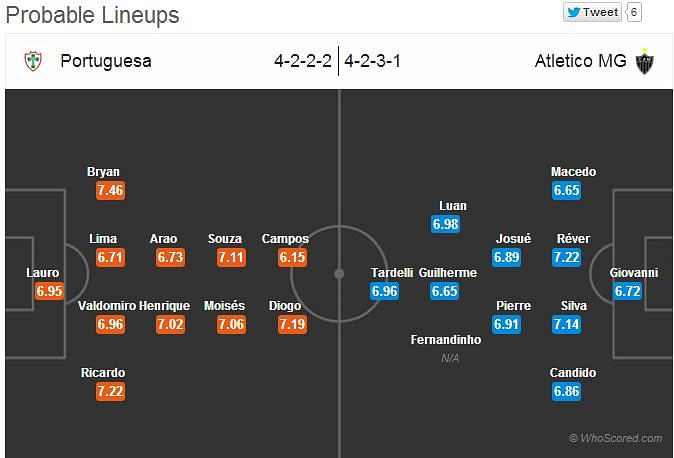
Task: Click Tardelli's 6.96 rating badge
Action: pyautogui.click(x=384, y=291)
